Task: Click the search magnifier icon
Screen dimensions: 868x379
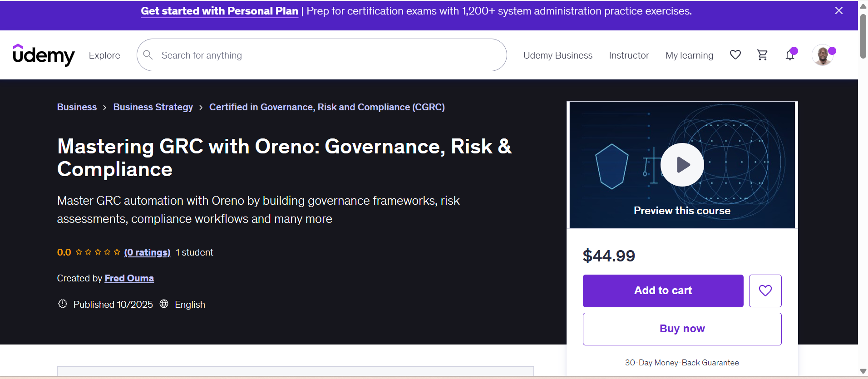Action: coord(148,55)
